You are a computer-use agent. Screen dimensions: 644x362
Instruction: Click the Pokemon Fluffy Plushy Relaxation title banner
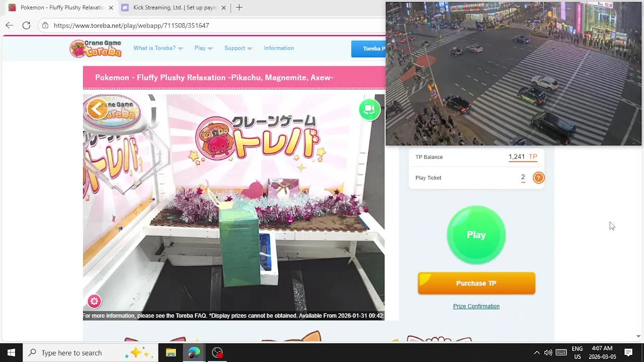[234, 77]
